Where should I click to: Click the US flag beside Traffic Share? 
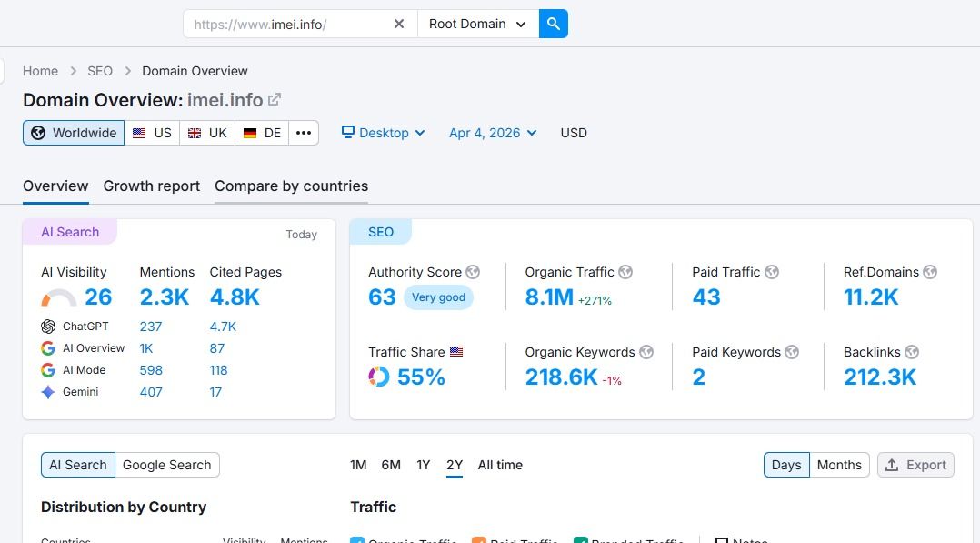tap(456, 352)
